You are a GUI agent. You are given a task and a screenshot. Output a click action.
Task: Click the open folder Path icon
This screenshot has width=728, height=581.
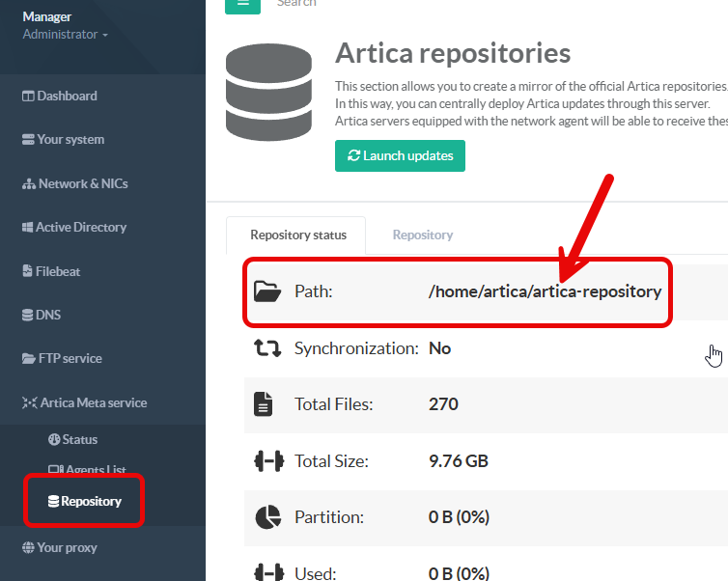coord(266,290)
